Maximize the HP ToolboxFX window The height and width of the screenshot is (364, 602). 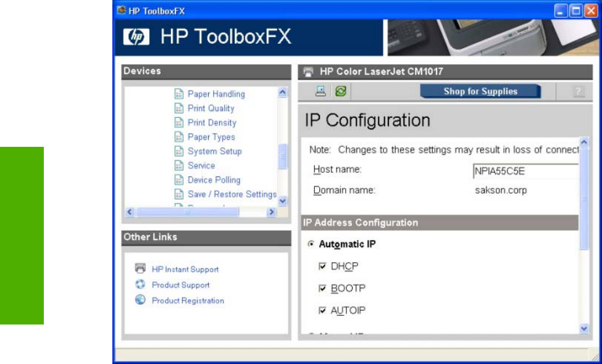[x=576, y=10]
